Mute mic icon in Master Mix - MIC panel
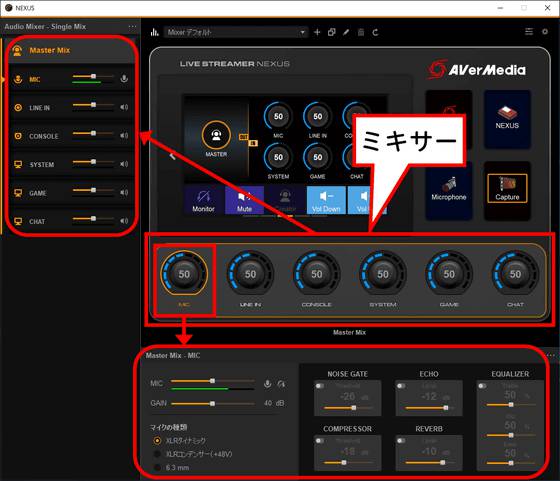560x481 pixels. [x=267, y=384]
